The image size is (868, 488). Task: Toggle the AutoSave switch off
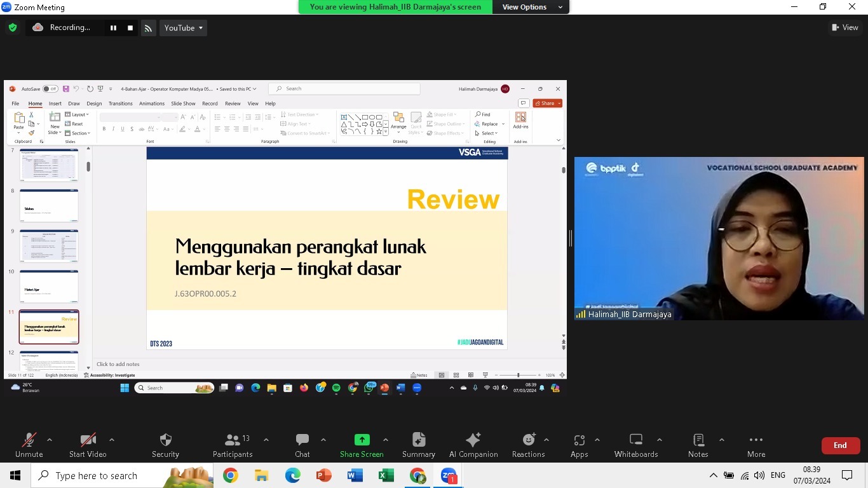pyautogui.click(x=50, y=88)
